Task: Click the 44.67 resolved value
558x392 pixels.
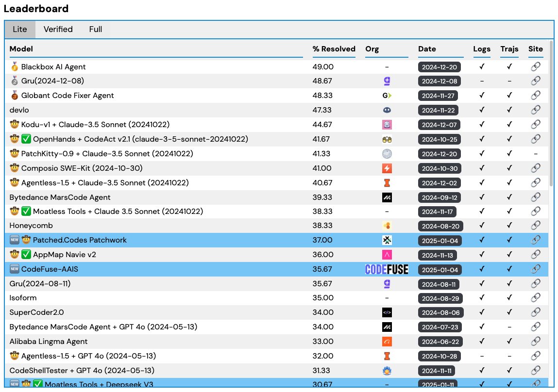Action: 322,124
